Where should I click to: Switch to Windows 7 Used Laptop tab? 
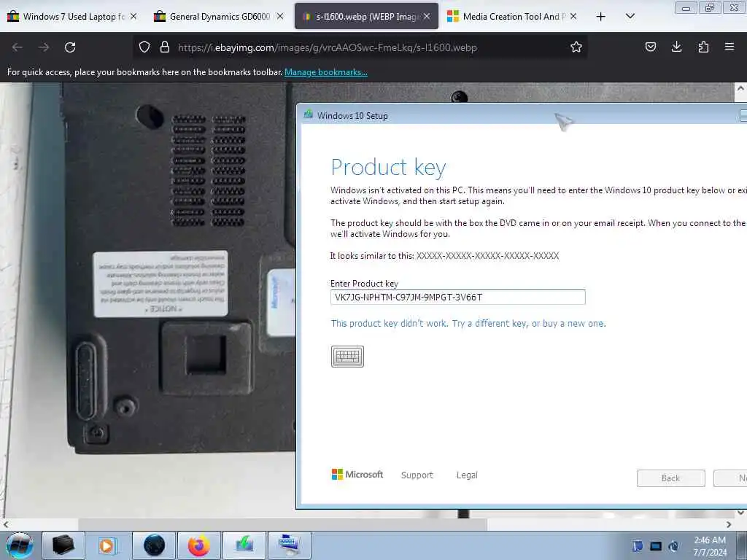[73, 17]
